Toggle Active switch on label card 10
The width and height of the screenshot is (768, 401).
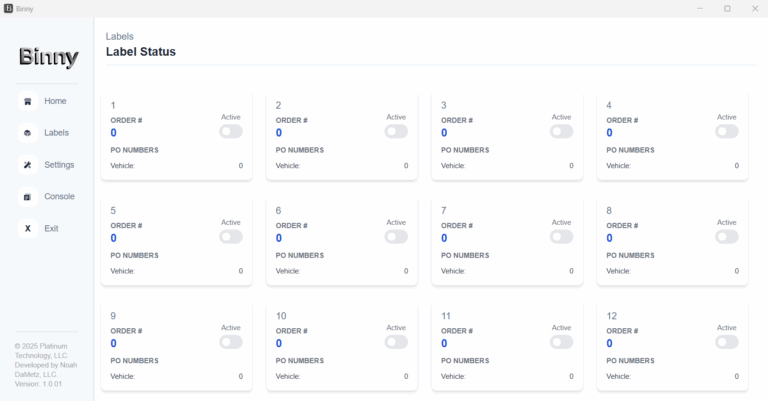tap(396, 342)
